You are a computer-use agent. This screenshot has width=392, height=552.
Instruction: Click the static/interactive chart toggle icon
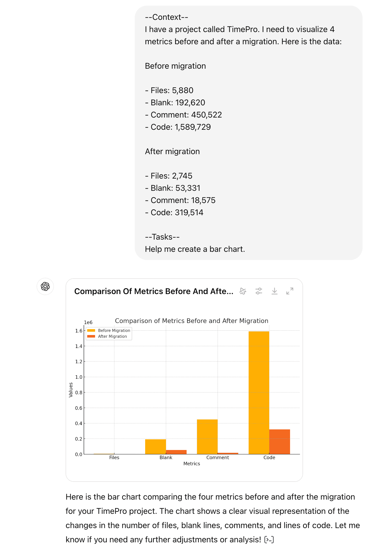click(x=243, y=291)
